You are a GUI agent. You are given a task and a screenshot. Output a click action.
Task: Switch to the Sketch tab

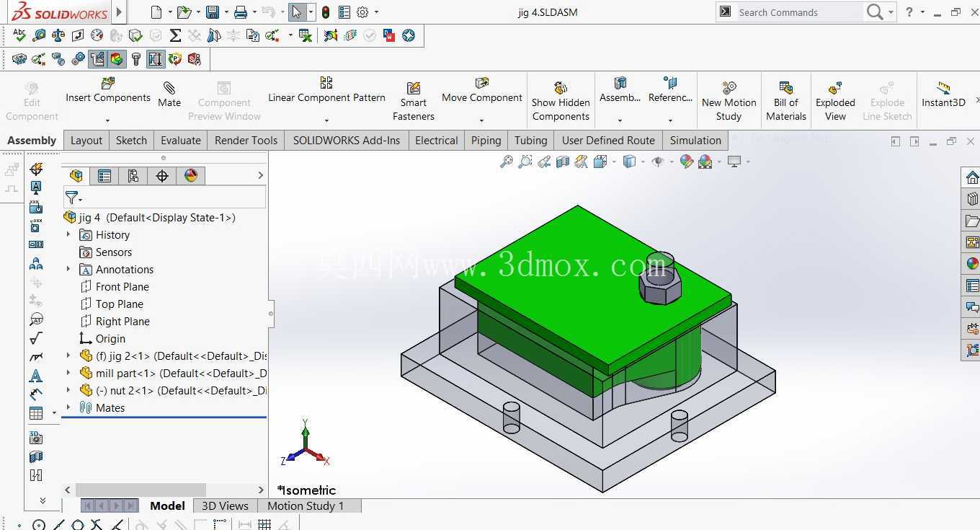(131, 141)
